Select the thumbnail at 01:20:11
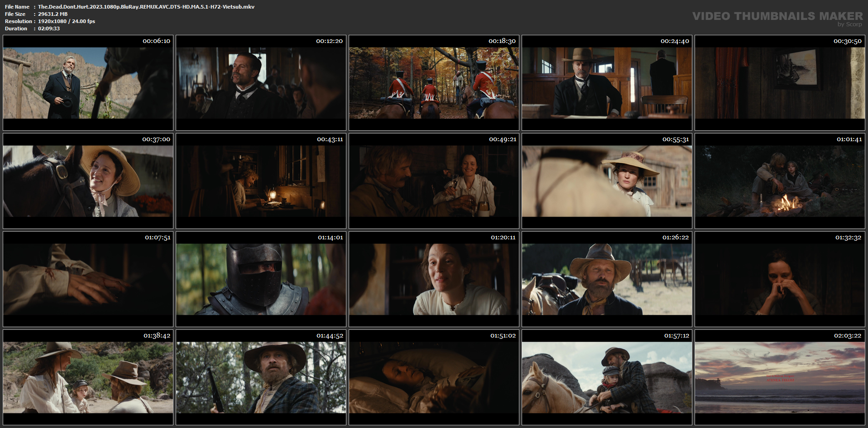 [x=434, y=279]
